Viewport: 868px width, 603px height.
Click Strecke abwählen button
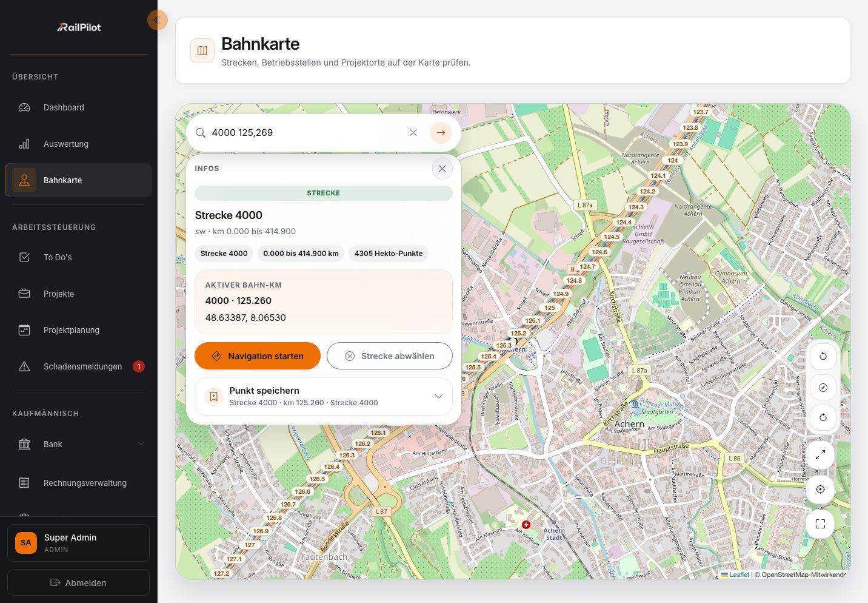click(x=390, y=356)
